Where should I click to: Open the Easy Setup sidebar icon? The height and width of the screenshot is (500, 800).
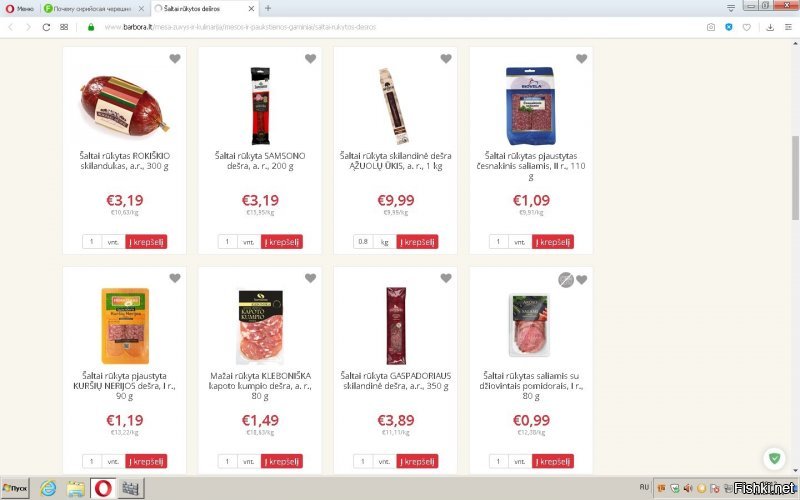point(788,27)
